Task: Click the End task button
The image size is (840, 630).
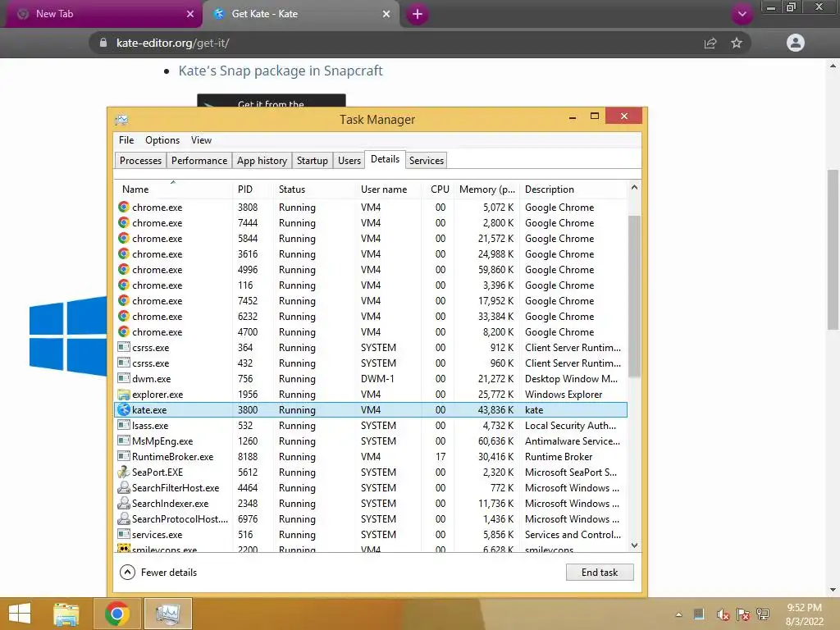Action: pyautogui.click(x=600, y=572)
